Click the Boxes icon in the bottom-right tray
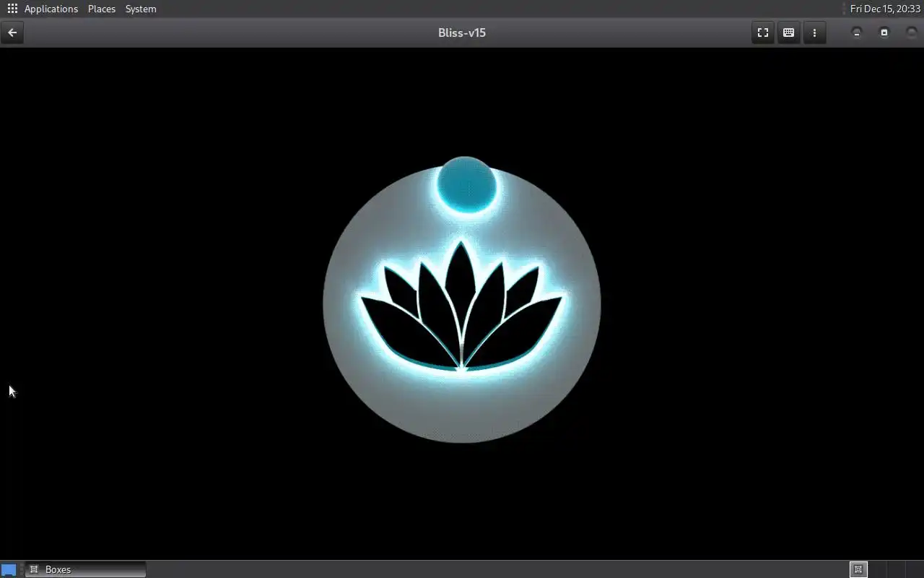Viewport: 924px width, 578px height. point(858,569)
